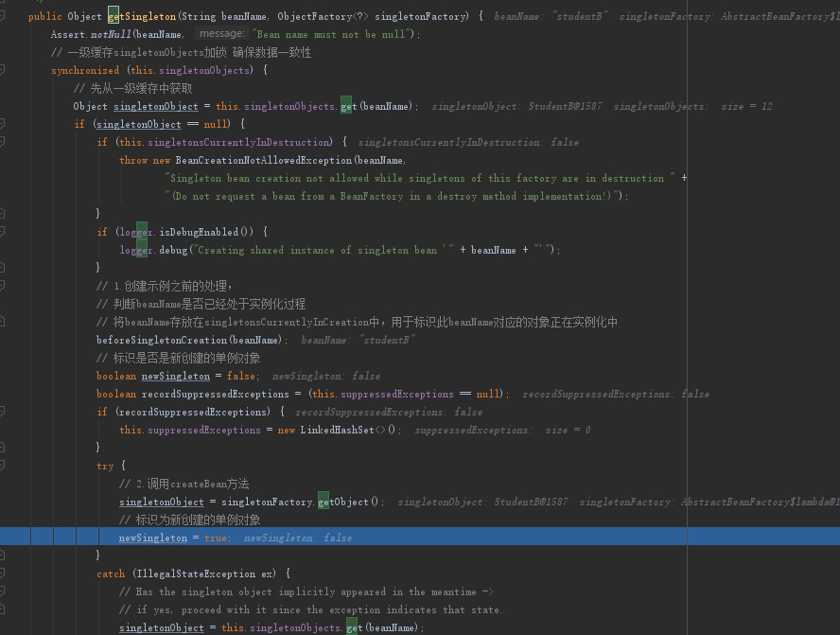Click the '1. 创建示例之前的处理' comment
Viewport: 840px width, 635px height.
(x=165, y=286)
